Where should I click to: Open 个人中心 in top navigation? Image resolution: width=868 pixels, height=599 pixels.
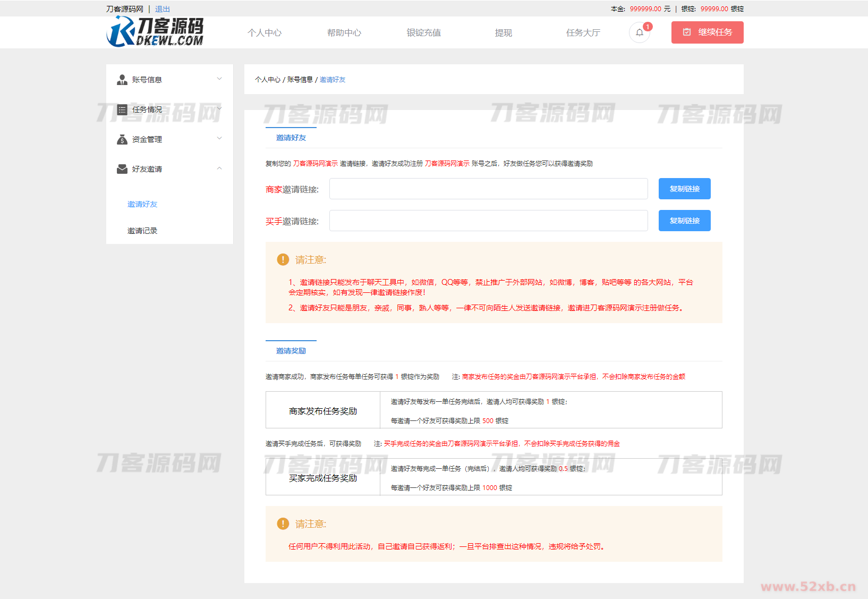[265, 33]
